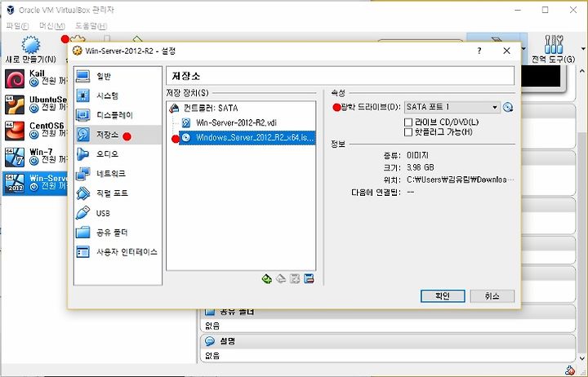Open the 오디오 settings category
Screen dimensions: 588x377
point(118,154)
